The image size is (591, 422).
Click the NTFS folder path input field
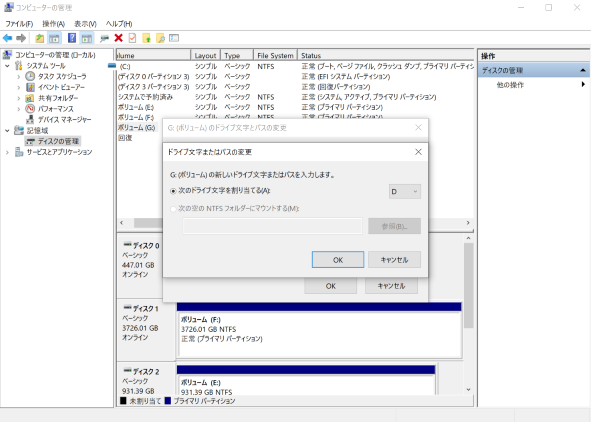[x=273, y=226]
